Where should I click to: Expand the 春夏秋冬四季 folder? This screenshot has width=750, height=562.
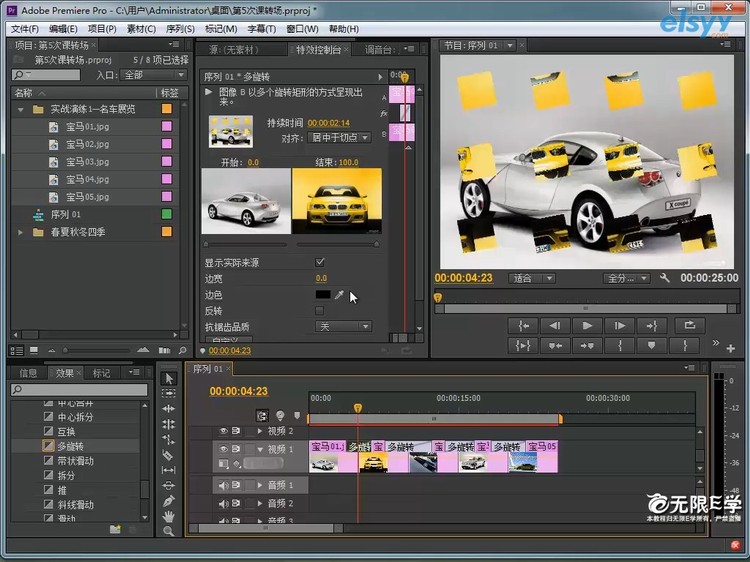coord(21,232)
